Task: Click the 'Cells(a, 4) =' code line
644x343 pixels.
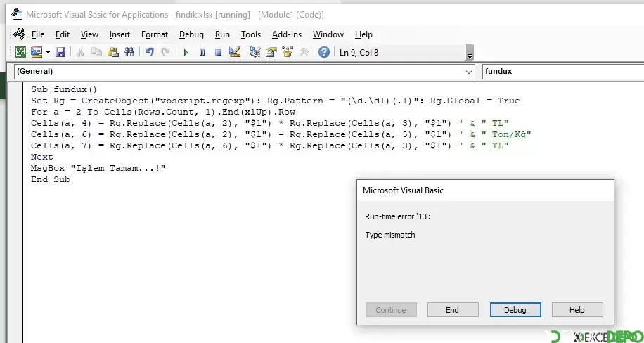Action: tap(270, 123)
